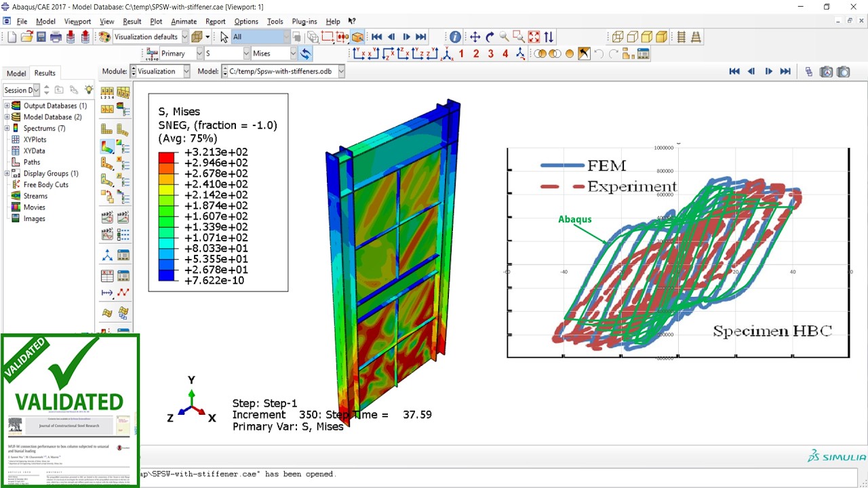Image resolution: width=868 pixels, height=488 pixels.
Task: Toggle perspective view mode
Action: [x=696, y=37]
